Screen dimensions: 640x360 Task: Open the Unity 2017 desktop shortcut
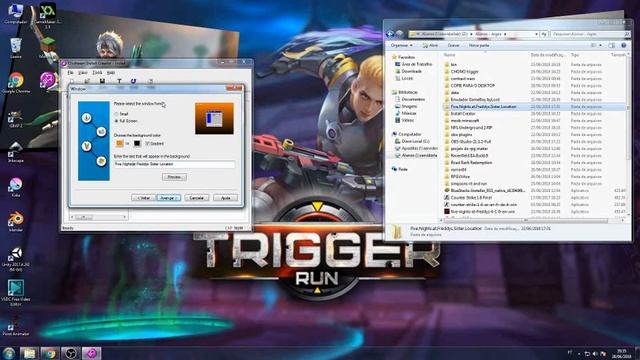click(16, 259)
